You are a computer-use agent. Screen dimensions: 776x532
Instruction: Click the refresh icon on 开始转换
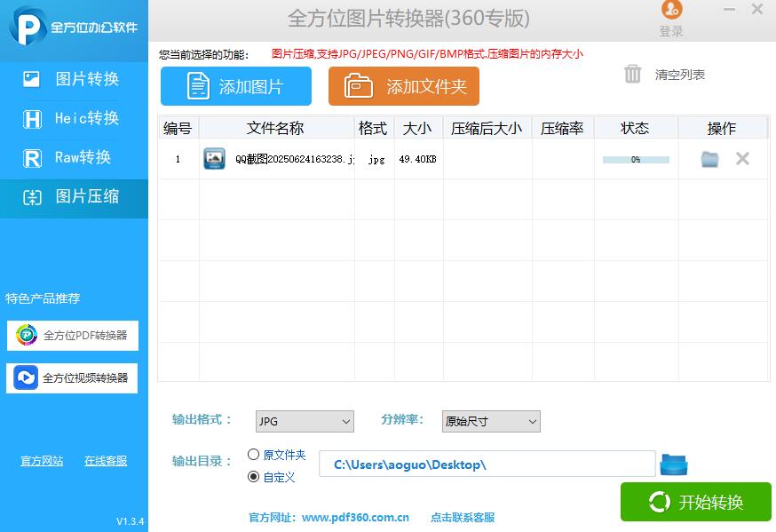click(659, 503)
